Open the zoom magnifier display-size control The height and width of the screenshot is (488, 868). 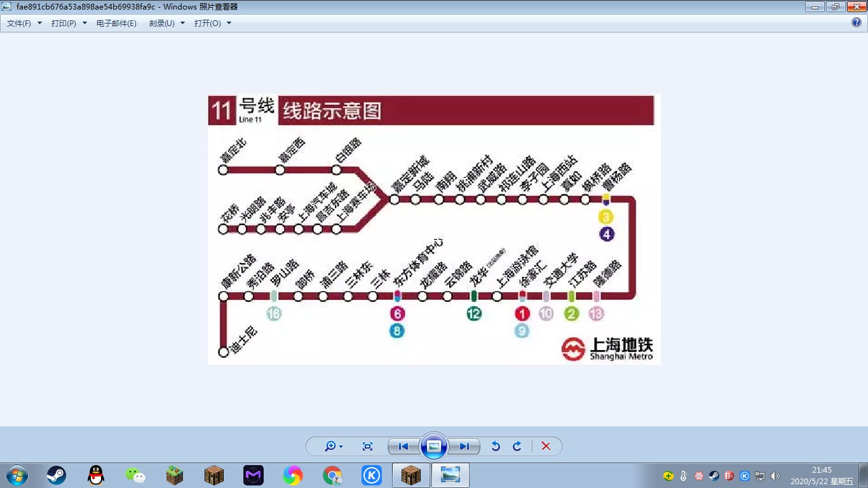tap(334, 447)
